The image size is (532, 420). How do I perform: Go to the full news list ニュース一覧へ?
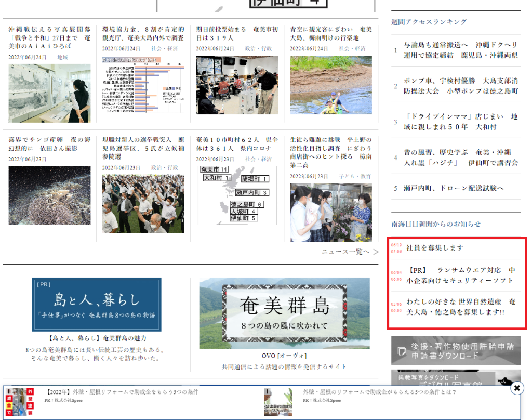tap(345, 252)
